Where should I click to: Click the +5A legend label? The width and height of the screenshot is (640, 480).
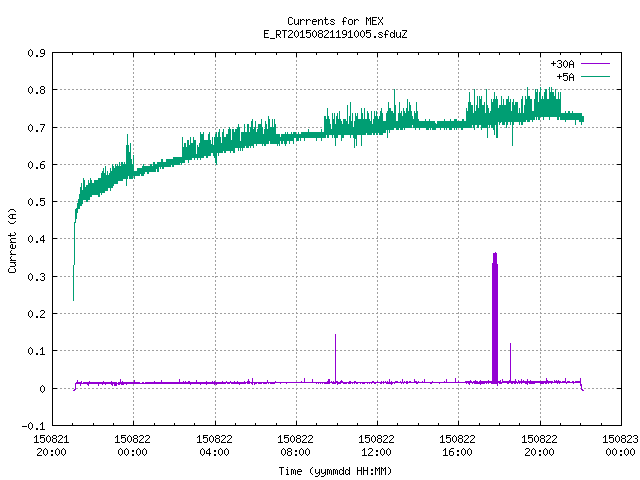[565, 77]
